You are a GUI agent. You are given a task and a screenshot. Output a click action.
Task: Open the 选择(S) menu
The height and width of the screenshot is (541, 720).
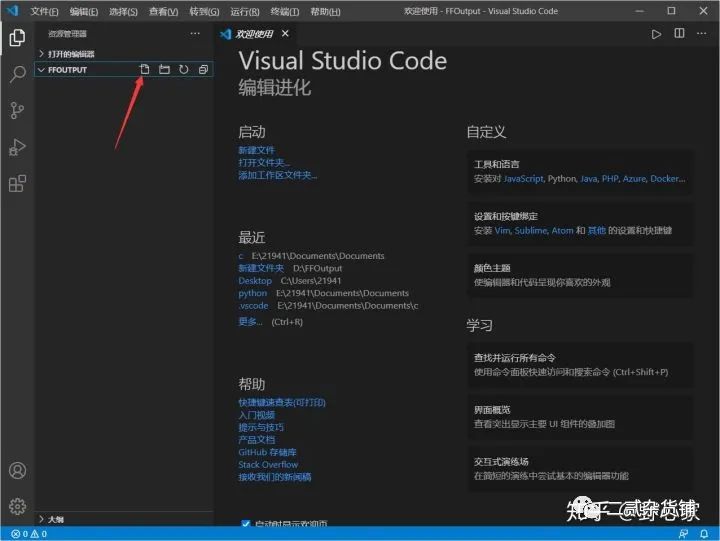123,11
